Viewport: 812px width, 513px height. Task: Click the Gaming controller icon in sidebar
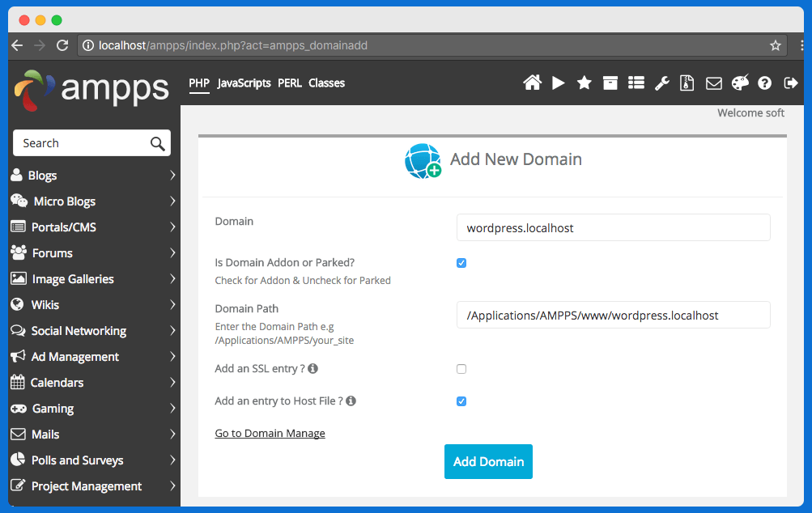coord(19,409)
